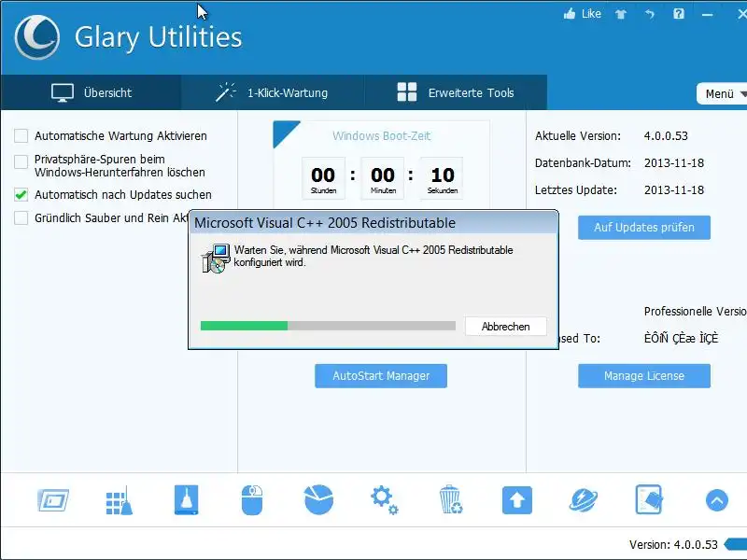Check Privatsphäre-Spuren beim Herunterfahren löschen

pyautogui.click(x=21, y=161)
